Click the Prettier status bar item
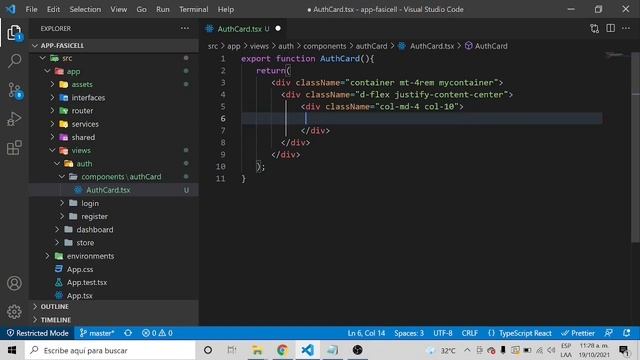Screen dimensions: 640x360 578,333
